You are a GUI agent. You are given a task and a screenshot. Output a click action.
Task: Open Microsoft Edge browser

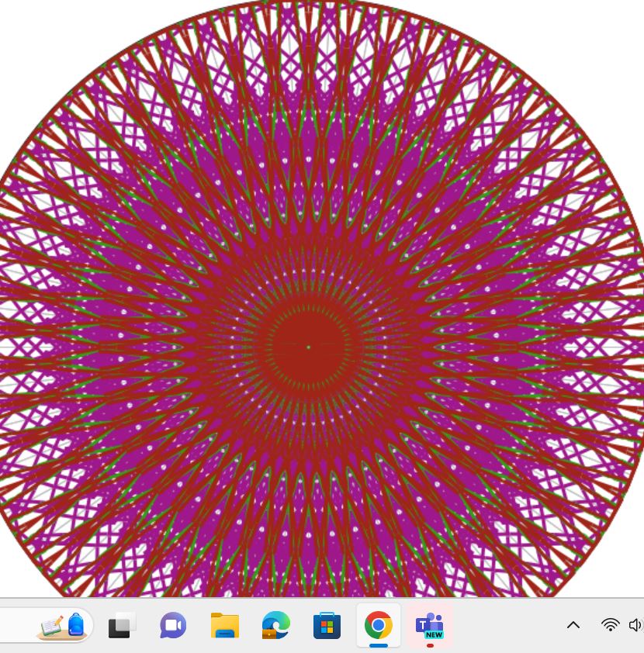pyautogui.click(x=275, y=625)
